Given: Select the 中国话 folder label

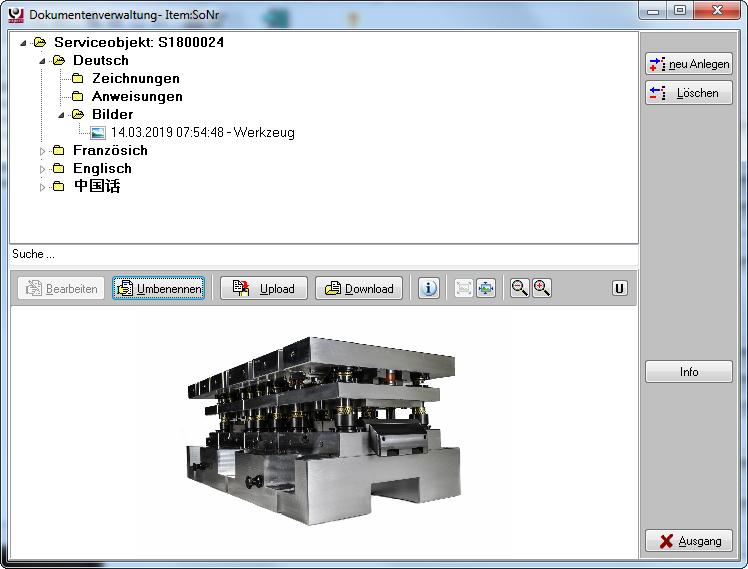Looking at the screenshot, I should [x=97, y=186].
